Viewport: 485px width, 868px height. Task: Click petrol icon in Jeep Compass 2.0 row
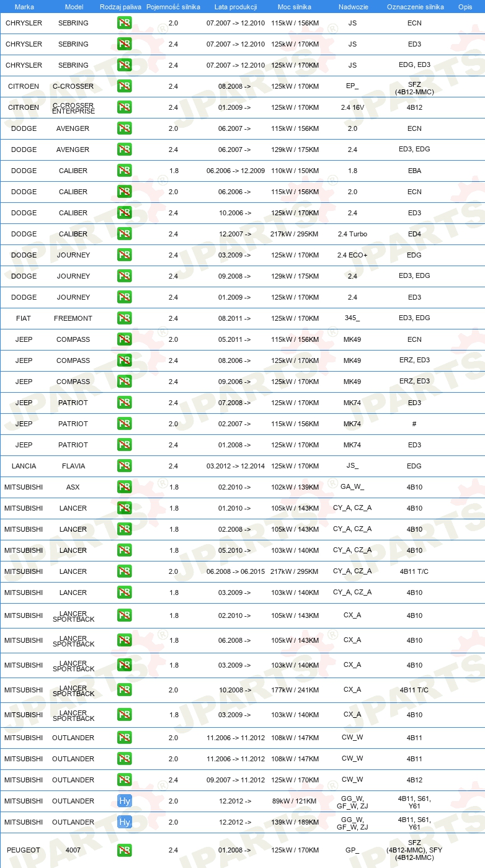click(124, 340)
